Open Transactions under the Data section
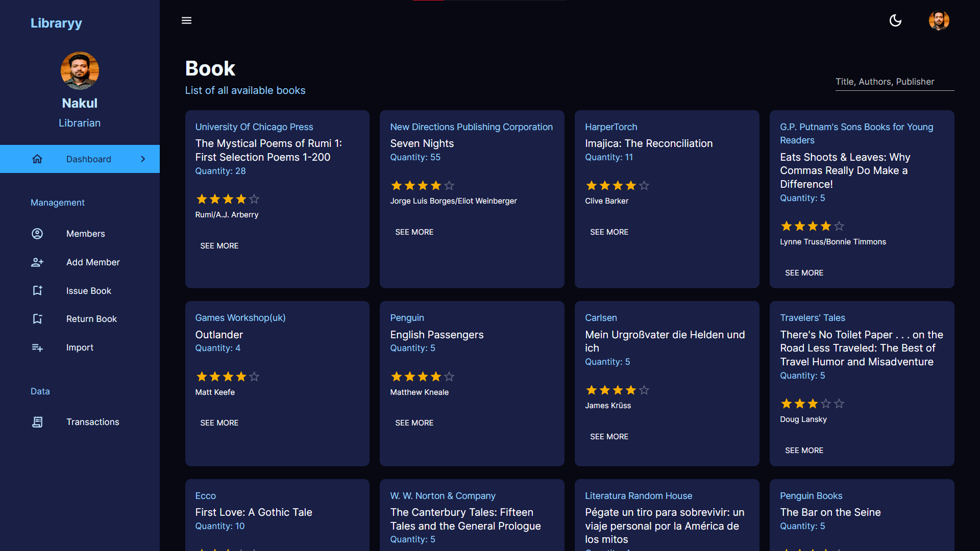980x551 pixels. tap(92, 422)
